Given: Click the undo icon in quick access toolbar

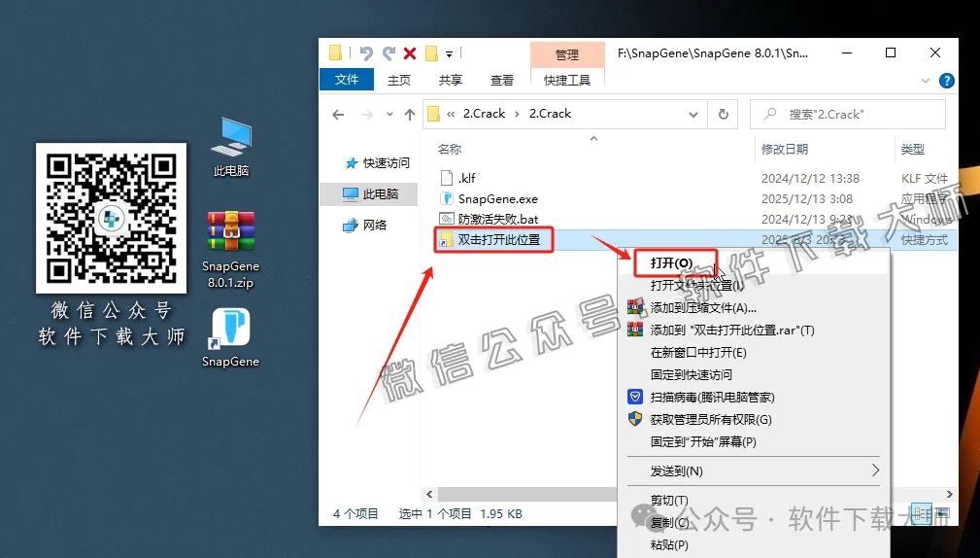Looking at the screenshot, I should coord(366,53).
